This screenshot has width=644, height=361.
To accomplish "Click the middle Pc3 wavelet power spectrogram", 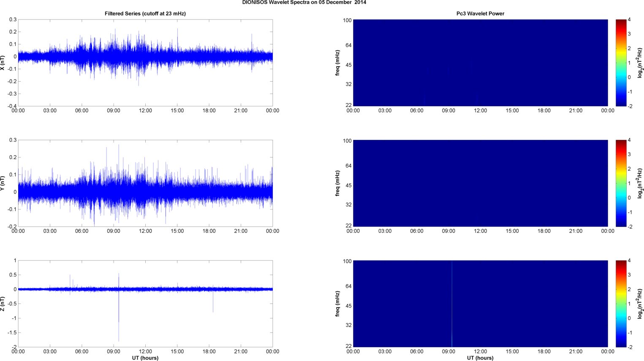I will tap(480, 183).
